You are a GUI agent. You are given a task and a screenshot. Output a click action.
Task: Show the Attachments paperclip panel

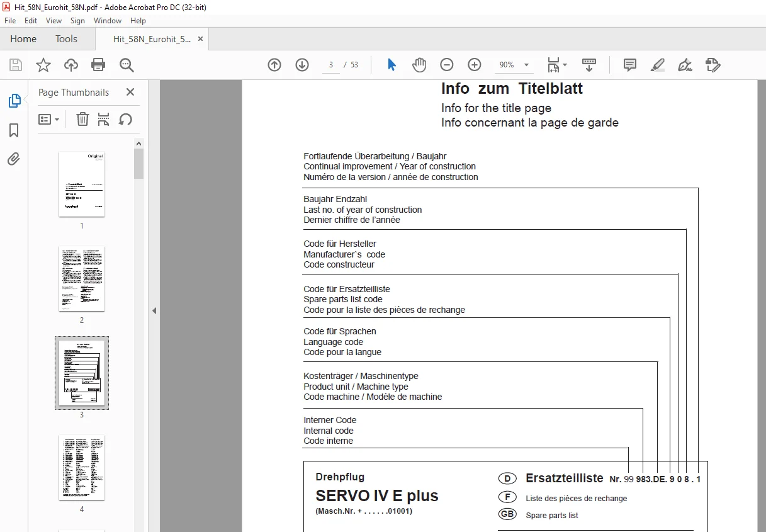click(x=14, y=159)
